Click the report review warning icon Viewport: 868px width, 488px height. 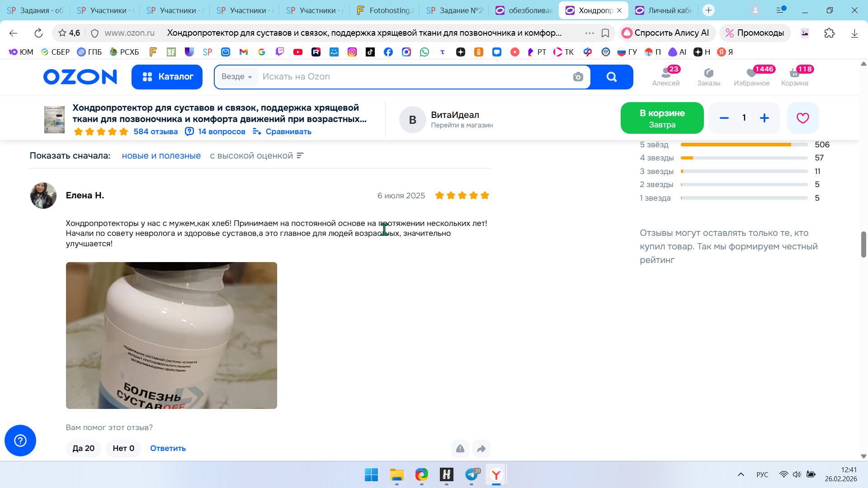(460, 449)
